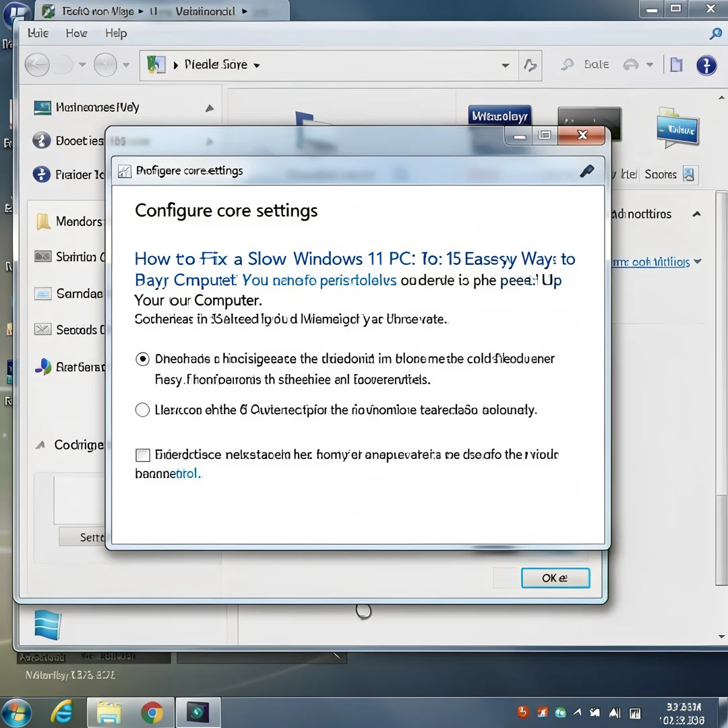Click the colorful 'Brat6arac' sidebar icon
The height and width of the screenshot is (728, 728).
43,367
